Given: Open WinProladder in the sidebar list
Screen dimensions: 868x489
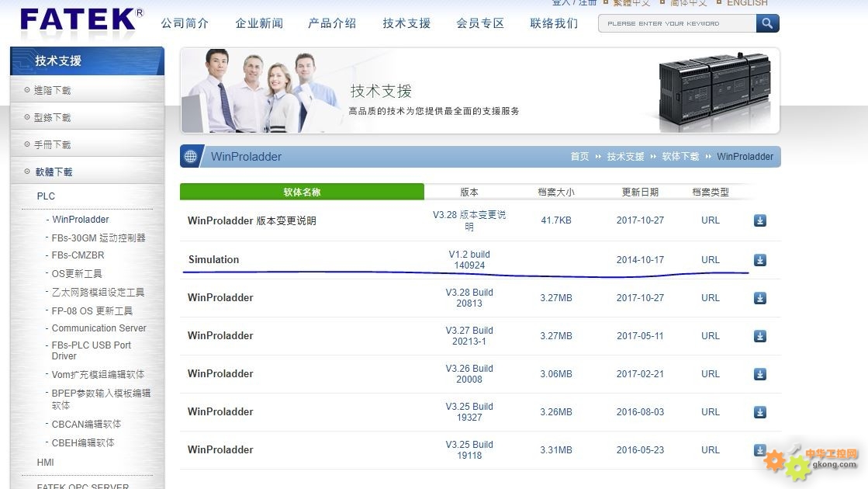Looking at the screenshot, I should click(80, 220).
